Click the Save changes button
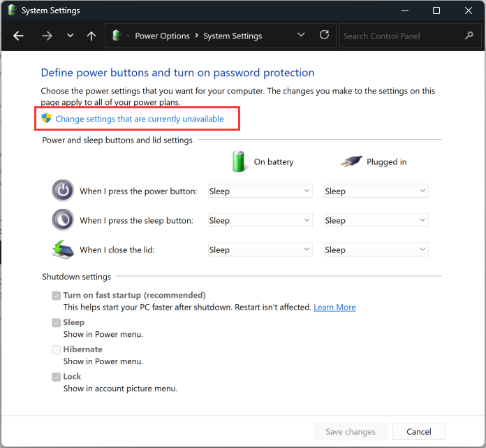Viewport: 486px width, 448px height. click(x=351, y=431)
